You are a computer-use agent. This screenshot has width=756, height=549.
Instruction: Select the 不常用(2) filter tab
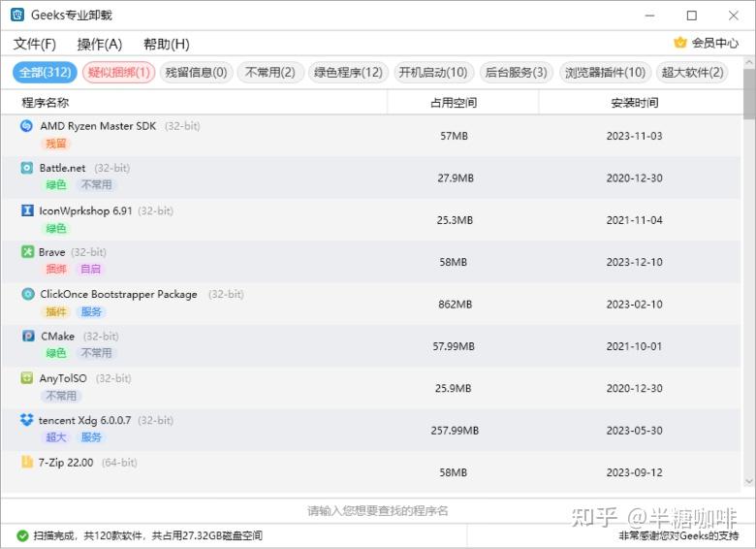click(x=270, y=73)
